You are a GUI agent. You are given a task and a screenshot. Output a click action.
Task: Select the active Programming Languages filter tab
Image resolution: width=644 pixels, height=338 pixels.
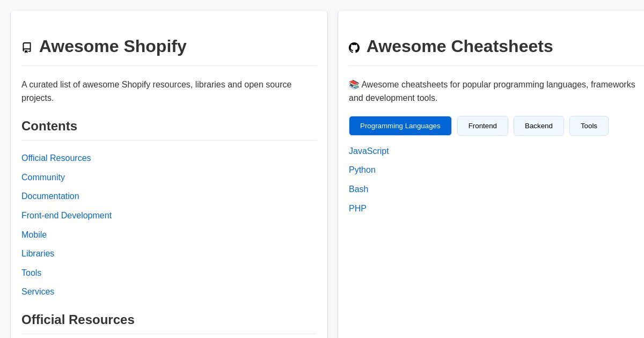[400, 126]
